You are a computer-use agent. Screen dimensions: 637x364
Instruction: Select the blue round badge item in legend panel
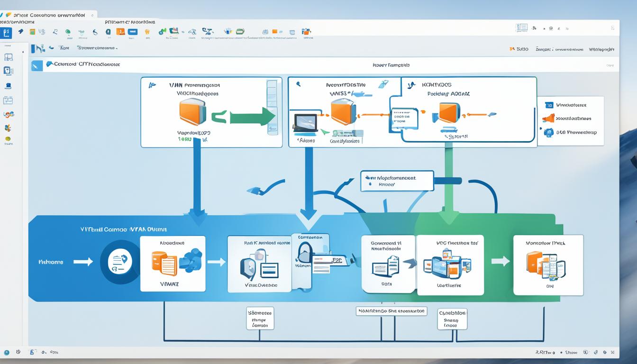571,133
